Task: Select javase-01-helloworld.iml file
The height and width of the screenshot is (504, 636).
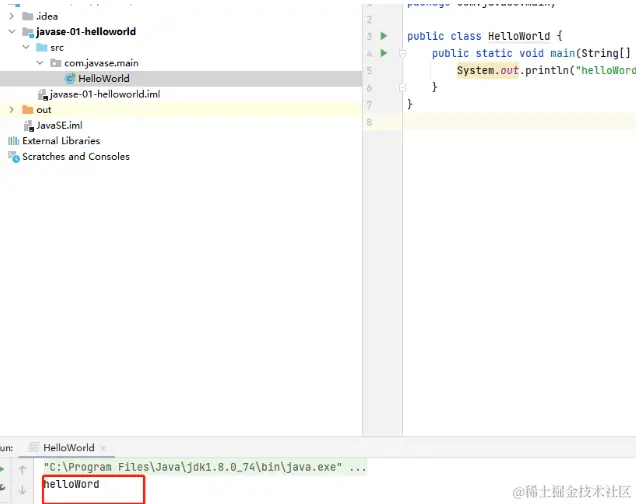Action: [105, 94]
